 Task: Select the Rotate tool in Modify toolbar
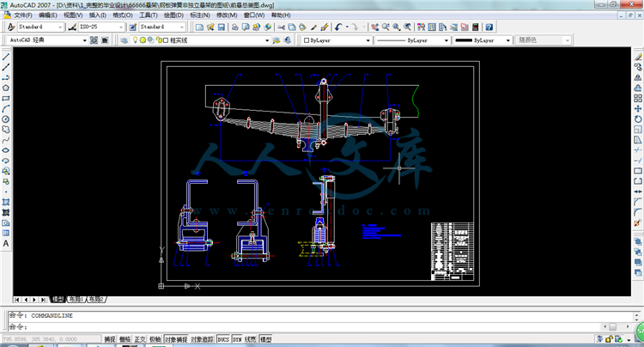pos(638,119)
